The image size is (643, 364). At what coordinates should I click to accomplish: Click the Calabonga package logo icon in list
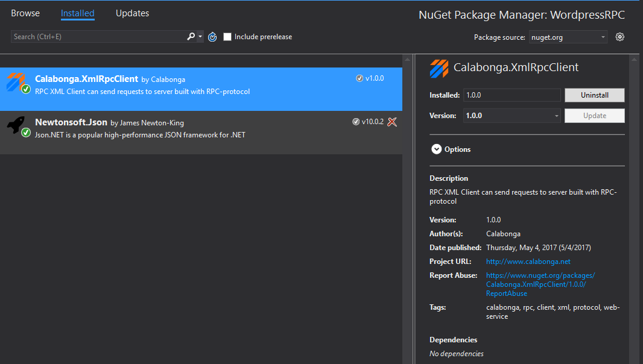pos(15,81)
